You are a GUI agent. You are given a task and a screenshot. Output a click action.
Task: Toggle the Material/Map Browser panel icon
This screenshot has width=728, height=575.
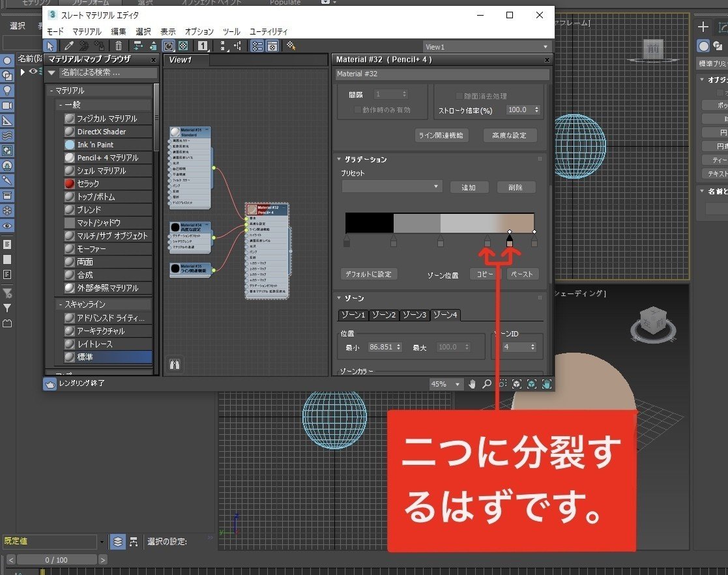pyautogui.click(x=257, y=46)
